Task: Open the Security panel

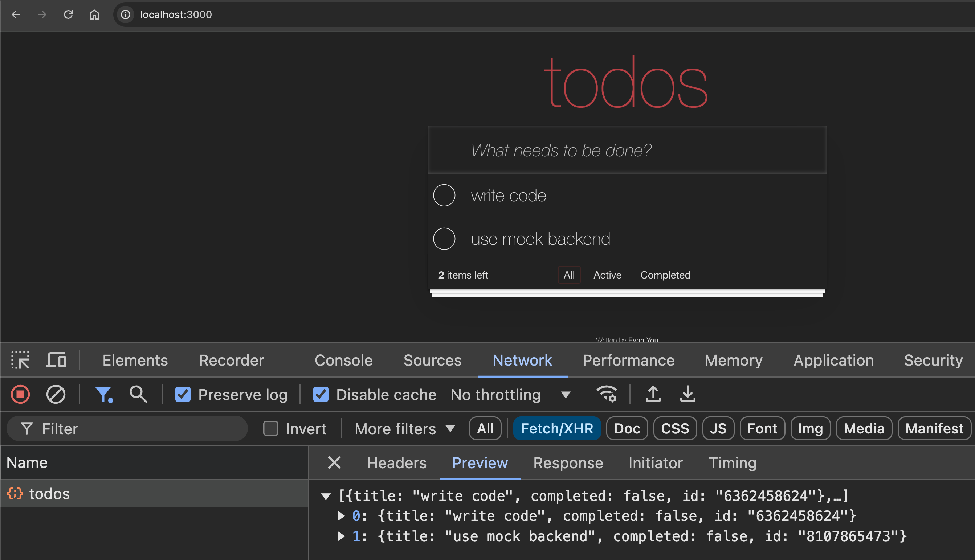Action: pos(933,361)
